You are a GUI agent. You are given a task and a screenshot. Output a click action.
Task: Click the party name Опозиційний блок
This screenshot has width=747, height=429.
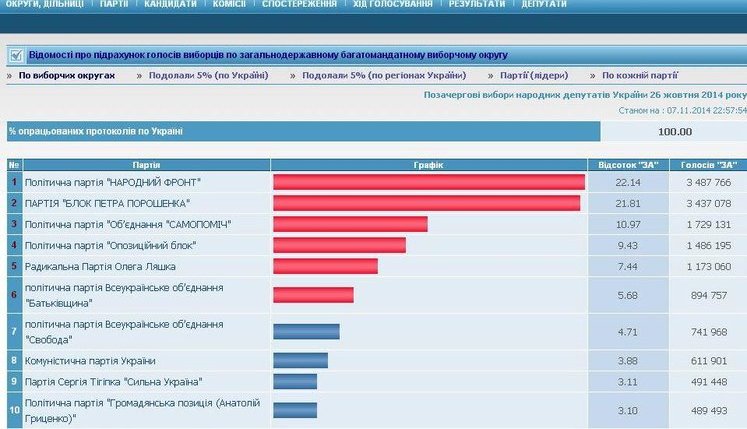(x=111, y=245)
